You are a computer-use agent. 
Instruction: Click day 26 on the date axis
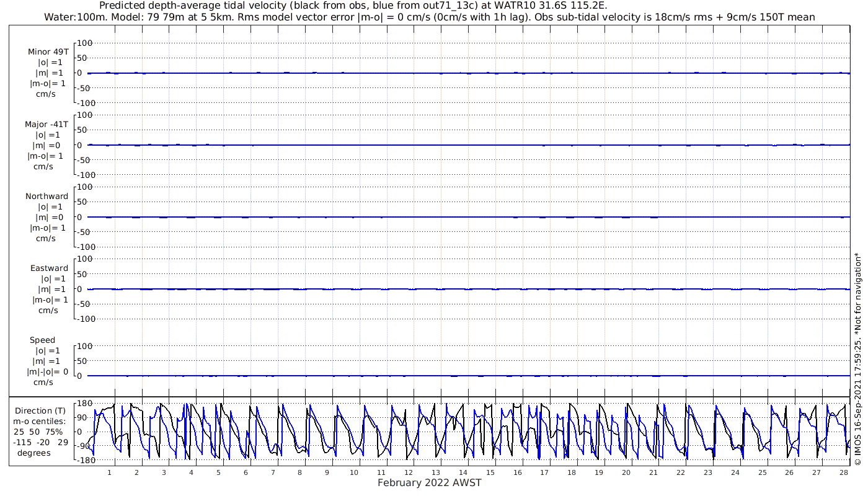[789, 472]
